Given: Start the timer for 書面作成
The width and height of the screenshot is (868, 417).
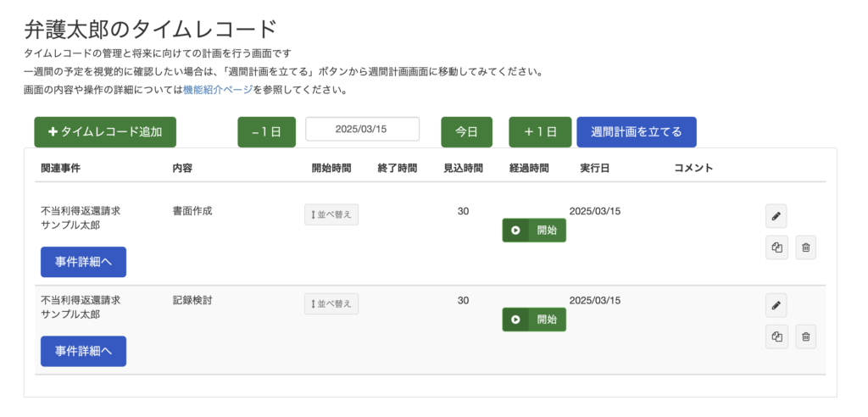Looking at the screenshot, I should click(x=534, y=231).
